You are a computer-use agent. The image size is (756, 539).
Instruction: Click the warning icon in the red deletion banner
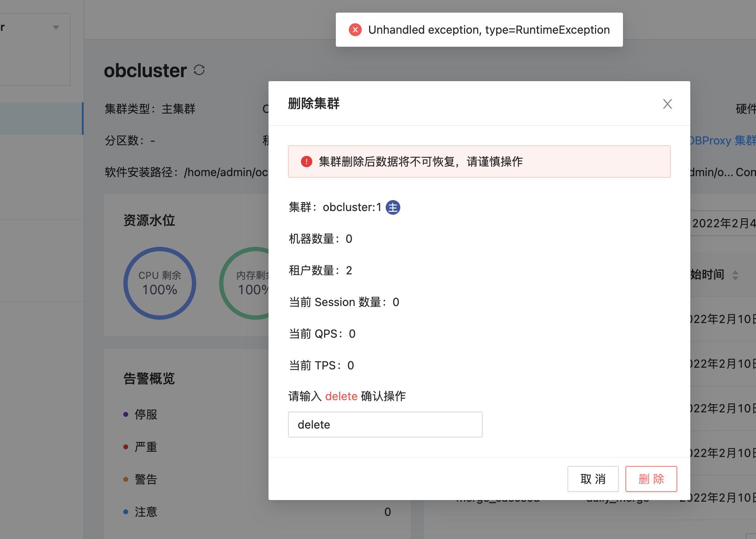click(306, 161)
